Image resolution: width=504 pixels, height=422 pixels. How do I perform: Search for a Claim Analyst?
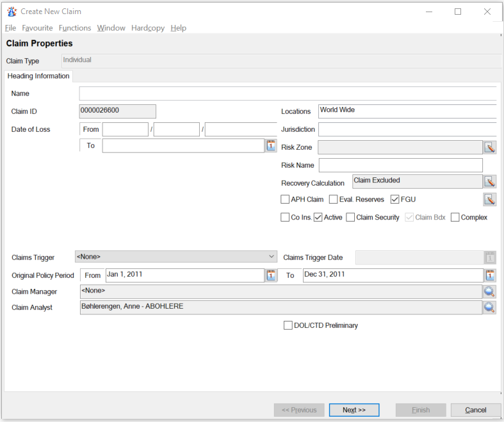(x=490, y=307)
